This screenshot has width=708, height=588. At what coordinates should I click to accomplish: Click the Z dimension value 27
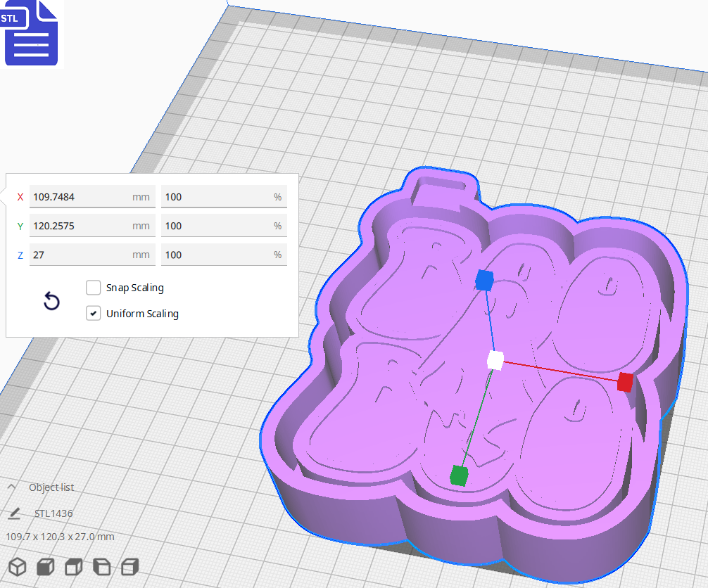coord(91,255)
